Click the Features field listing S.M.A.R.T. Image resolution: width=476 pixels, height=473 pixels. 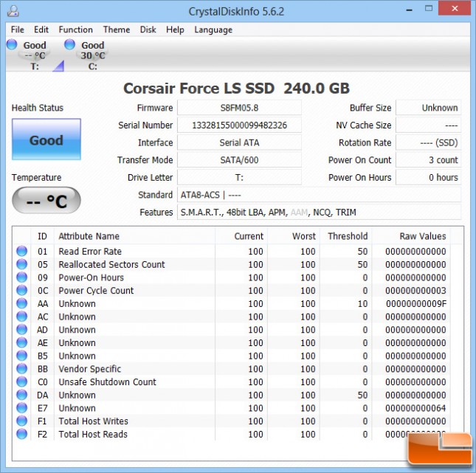click(319, 213)
